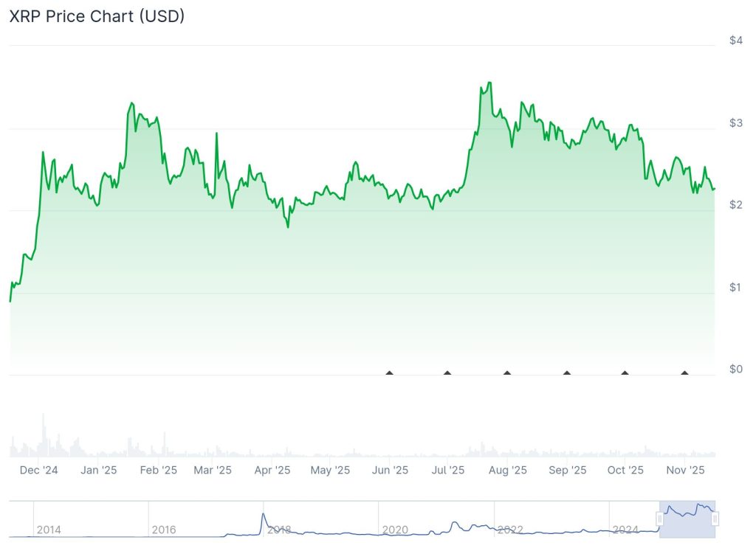Click the event marker above Nov '25
756x551 pixels.
(684, 372)
